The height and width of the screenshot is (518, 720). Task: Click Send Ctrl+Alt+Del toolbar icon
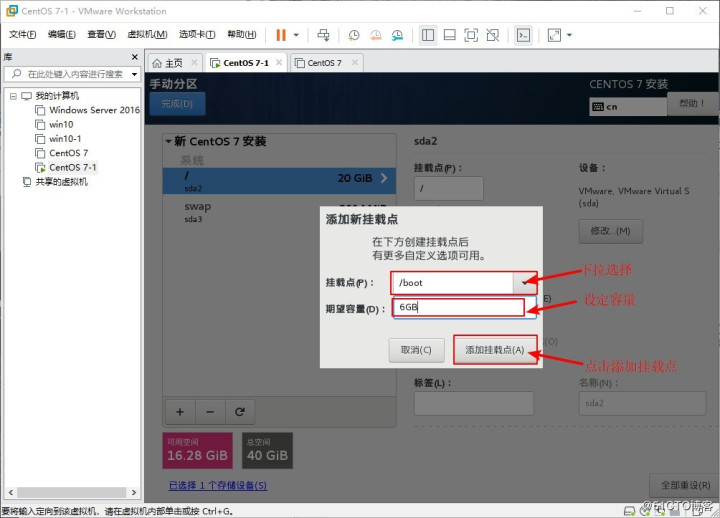click(x=323, y=35)
